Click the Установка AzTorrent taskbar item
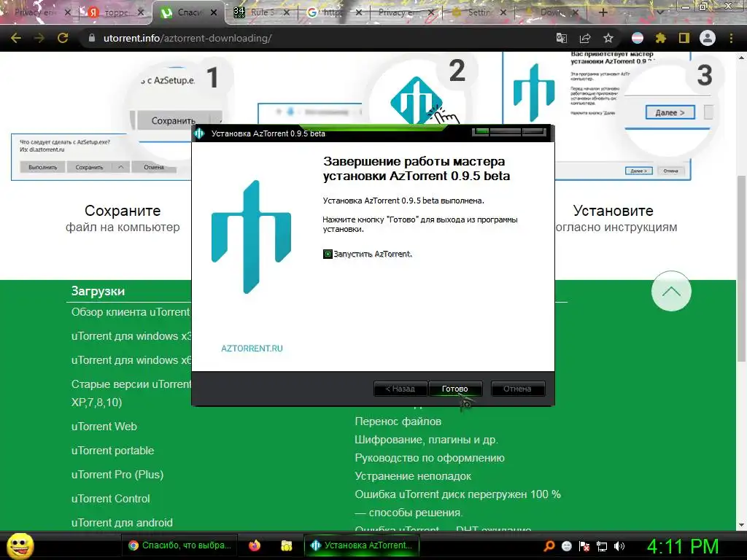 [x=362, y=545]
